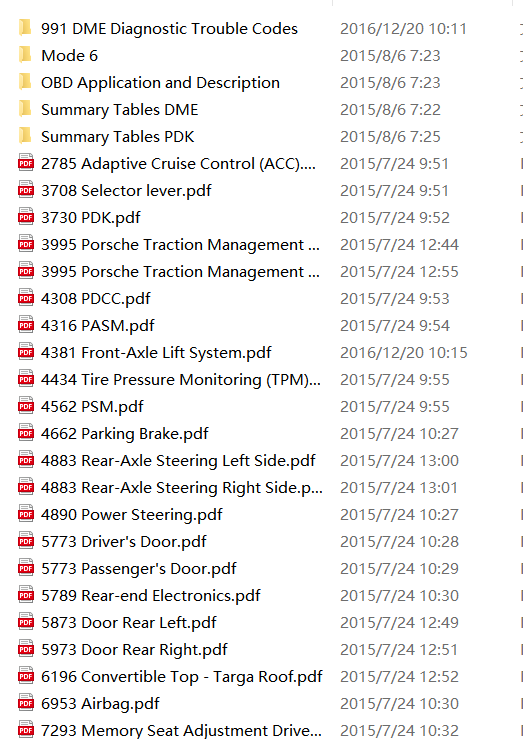Click PDF icon of 4434 Tire Pressure Monitoring
Viewport: 523px width, 748px height.
point(26,379)
